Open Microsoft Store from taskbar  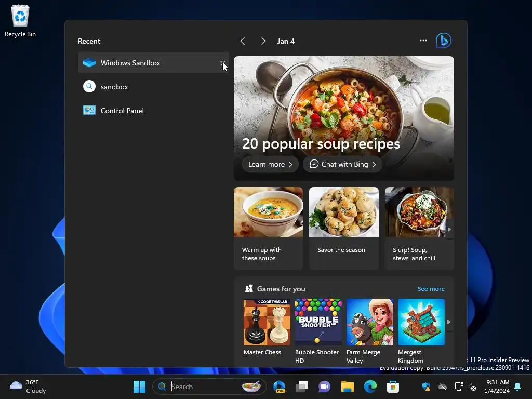[x=393, y=387]
